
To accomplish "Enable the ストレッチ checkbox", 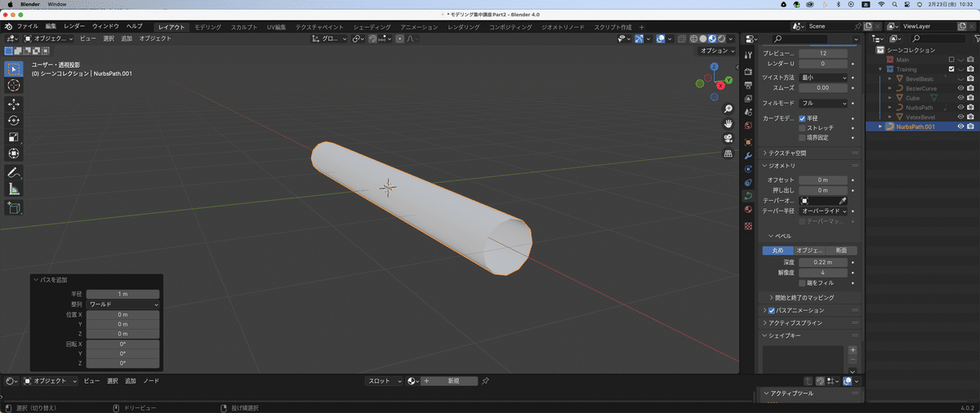I will point(803,127).
